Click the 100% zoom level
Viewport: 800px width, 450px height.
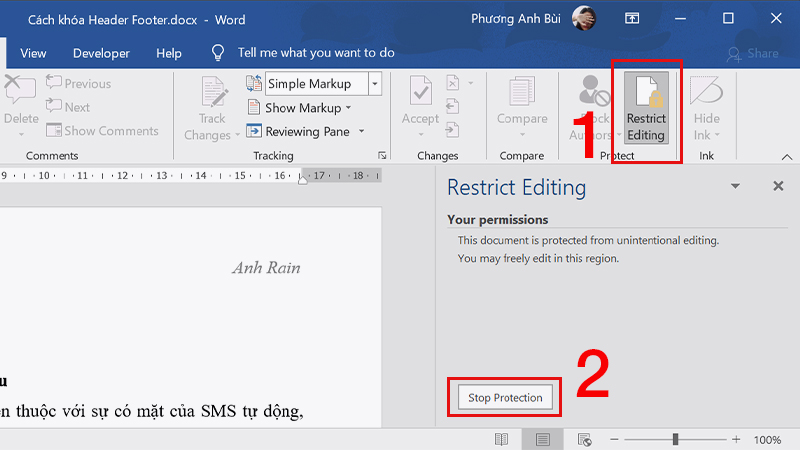pyautogui.click(x=767, y=440)
